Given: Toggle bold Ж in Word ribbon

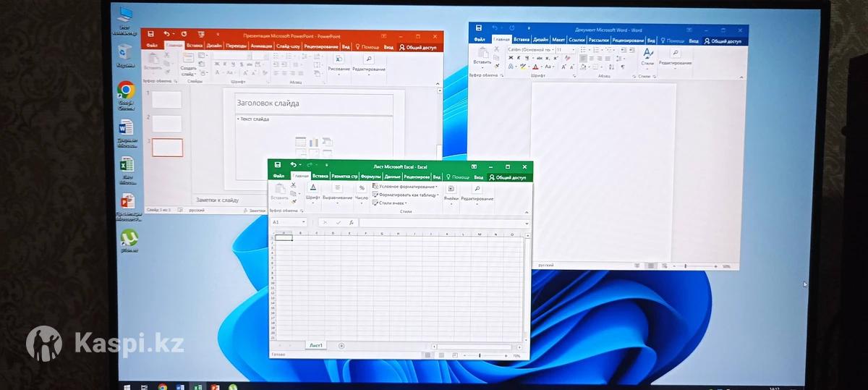Looking at the screenshot, I should click(x=511, y=58).
